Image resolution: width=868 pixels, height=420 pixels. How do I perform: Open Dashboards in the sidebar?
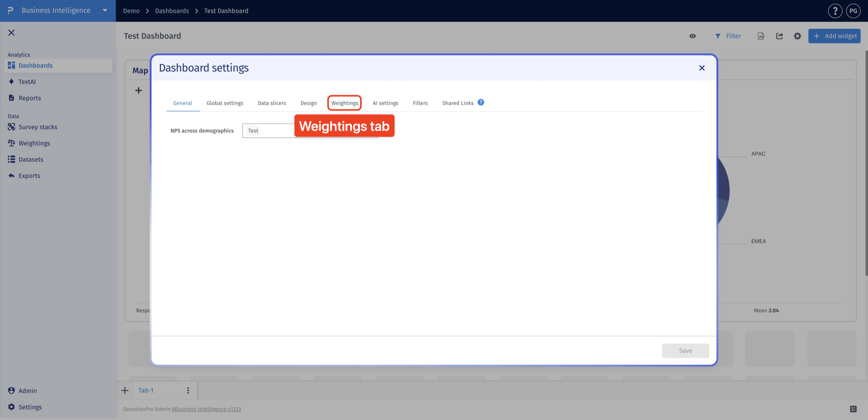pos(58,66)
